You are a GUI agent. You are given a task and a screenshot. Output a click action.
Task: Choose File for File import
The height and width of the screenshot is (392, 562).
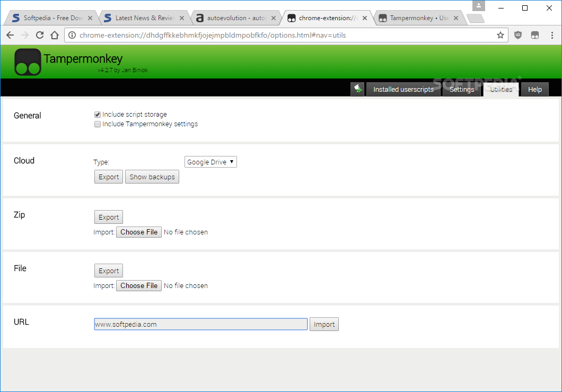tap(139, 285)
